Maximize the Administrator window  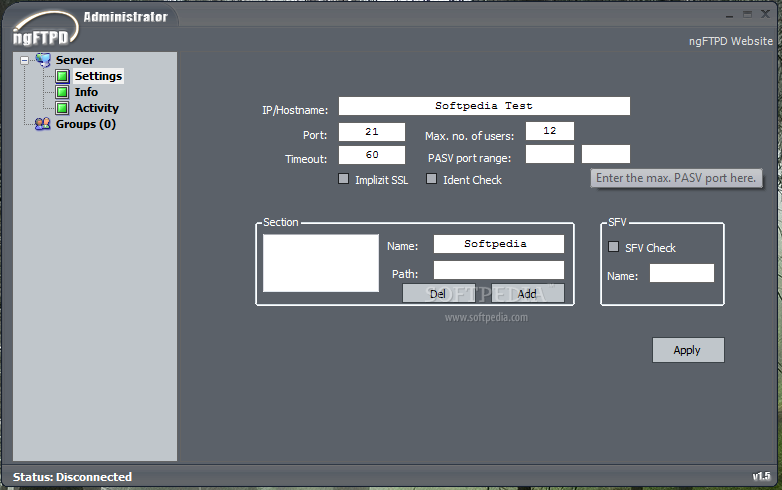747,14
